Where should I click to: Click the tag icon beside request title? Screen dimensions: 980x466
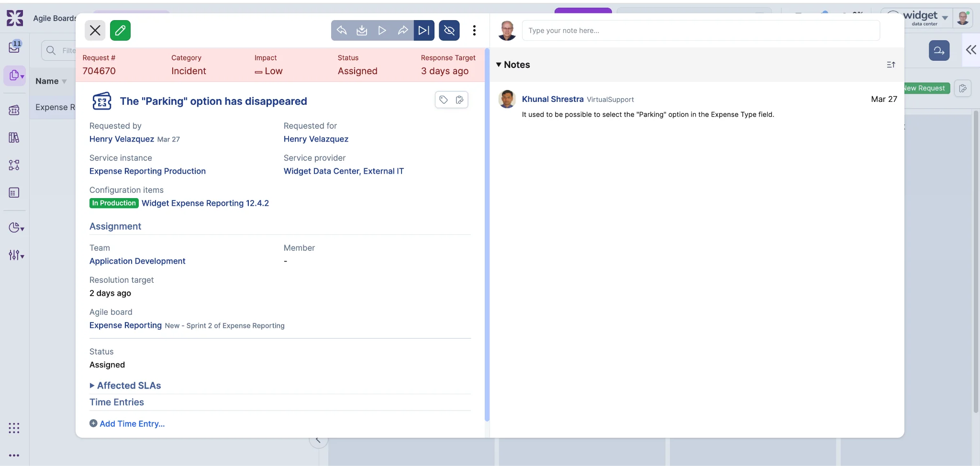[444, 100]
